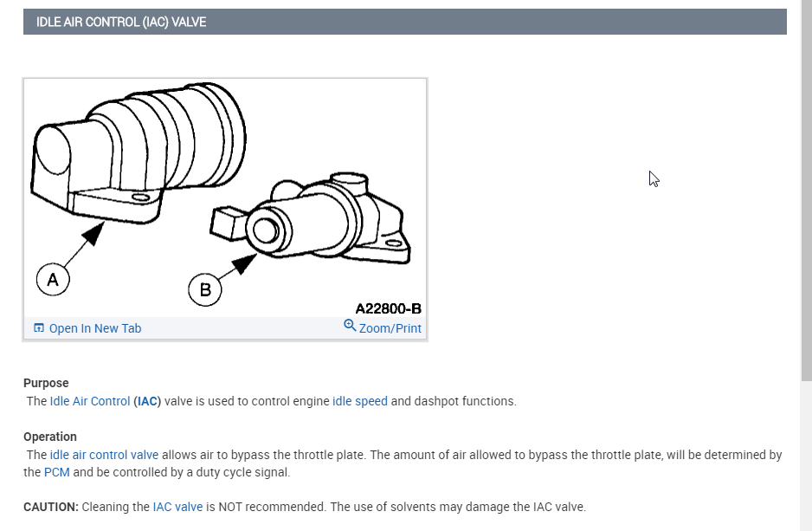
Task: Open the IAC valve link in the caution
Action: pyautogui.click(x=177, y=507)
